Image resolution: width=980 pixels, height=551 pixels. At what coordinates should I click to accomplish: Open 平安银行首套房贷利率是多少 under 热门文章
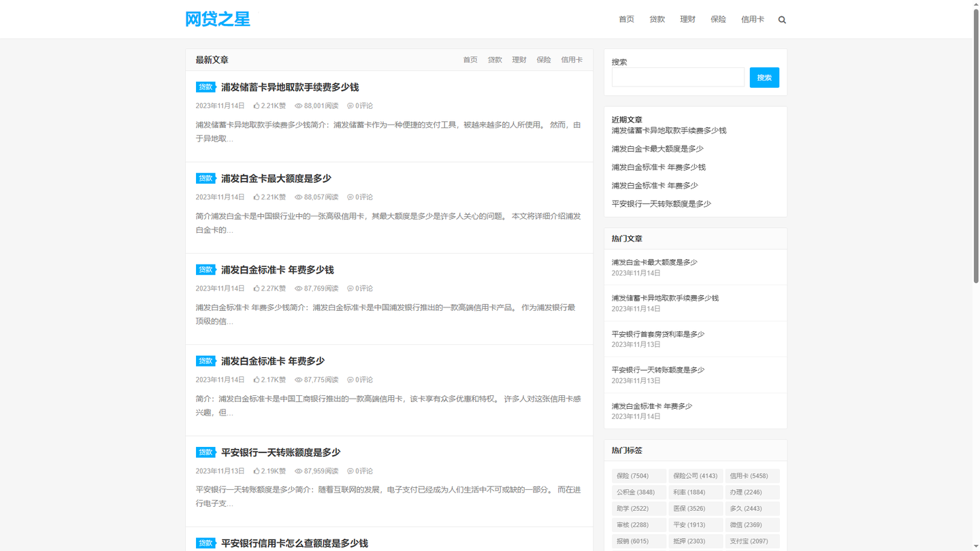coord(658,334)
